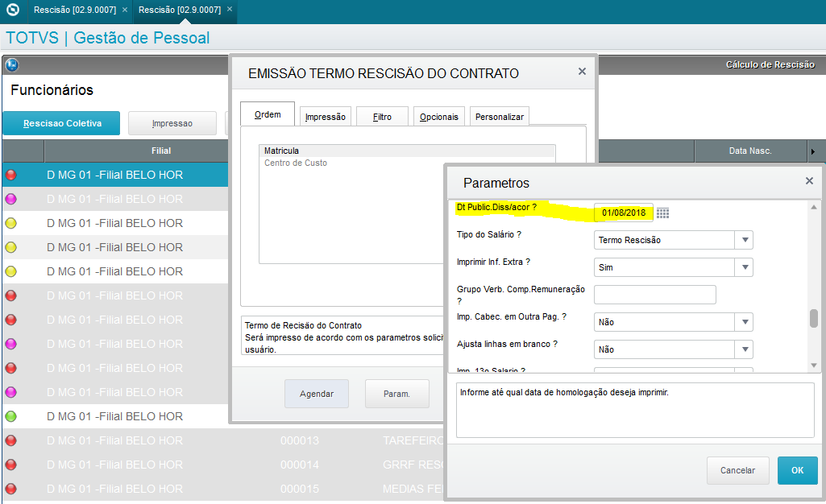Switch to second Rescisão [02.9.0007] tab

click(x=180, y=10)
